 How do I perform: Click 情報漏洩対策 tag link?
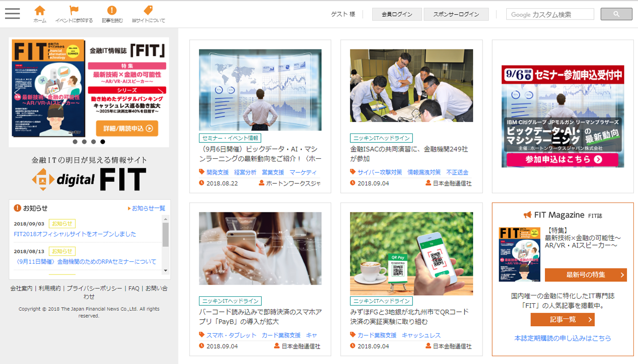(x=424, y=172)
